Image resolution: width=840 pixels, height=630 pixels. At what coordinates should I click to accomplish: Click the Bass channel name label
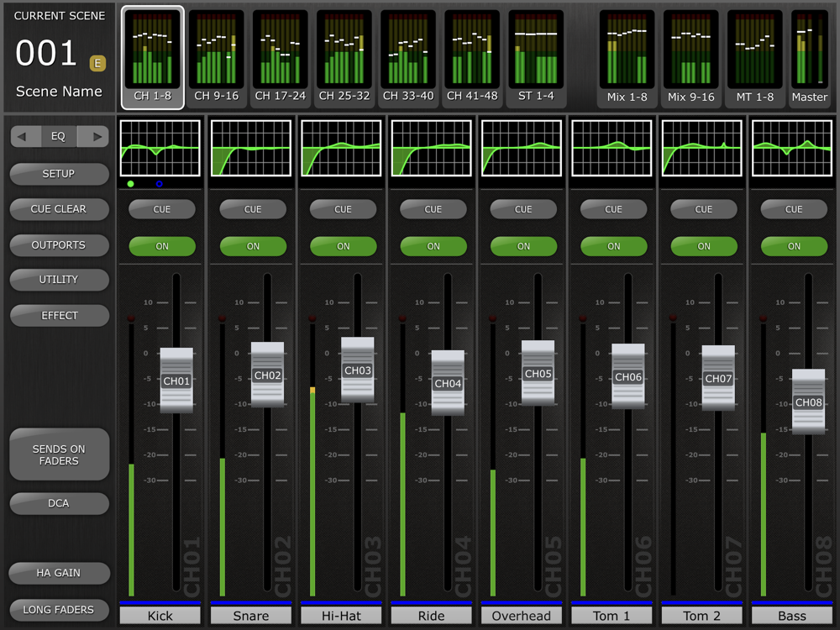pos(792,616)
